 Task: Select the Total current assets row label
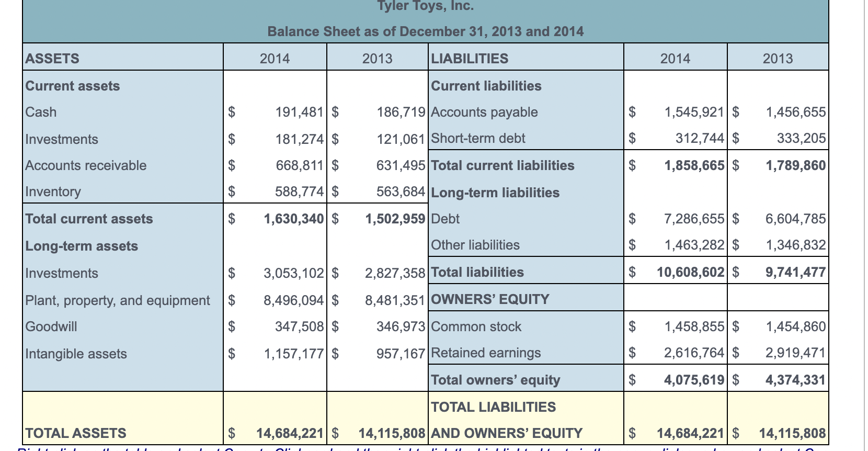tap(89, 219)
